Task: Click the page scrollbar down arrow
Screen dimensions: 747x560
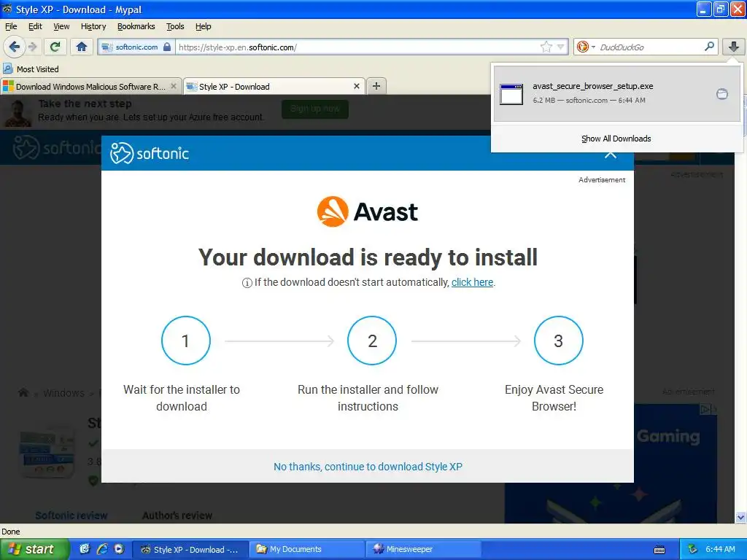Action: [x=740, y=517]
